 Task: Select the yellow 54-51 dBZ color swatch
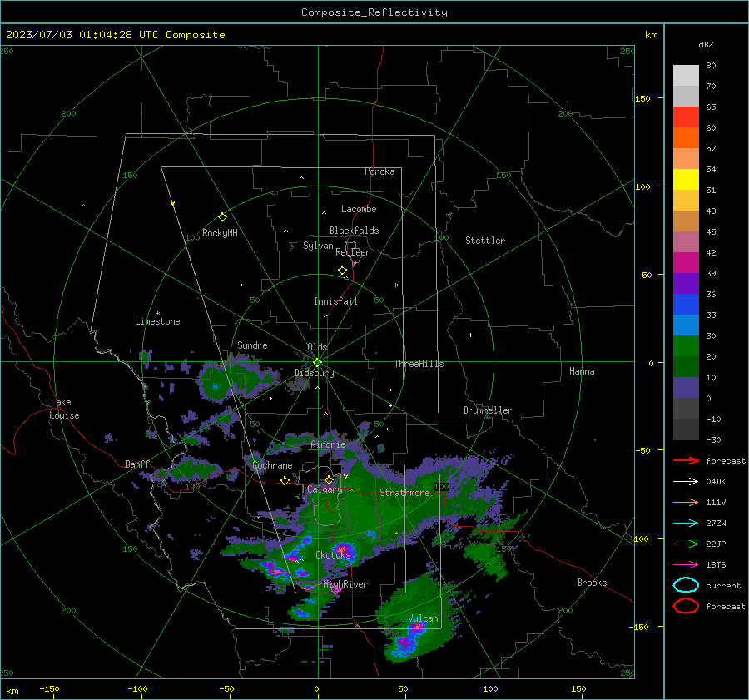click(686, 180)
